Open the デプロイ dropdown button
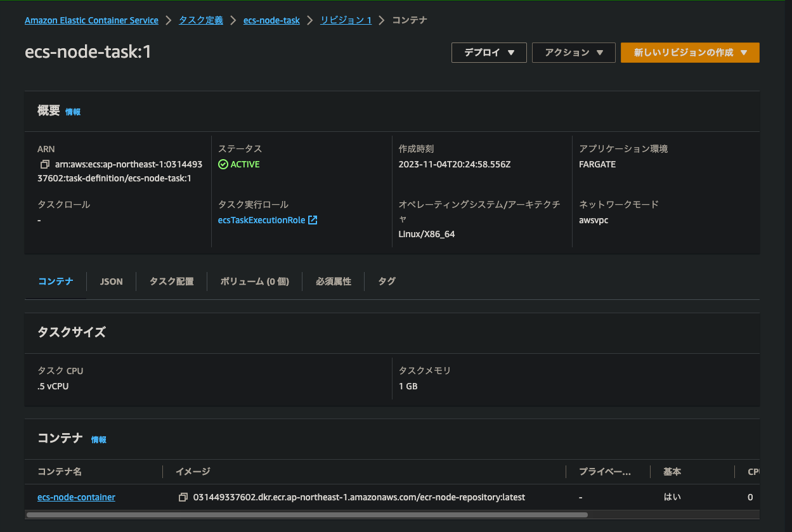 (489, 53)
